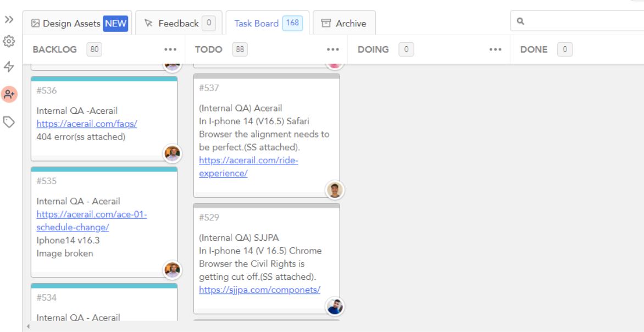Select the Task Board tab
This screenshot has width=644, height=332.
click(267, 24)
